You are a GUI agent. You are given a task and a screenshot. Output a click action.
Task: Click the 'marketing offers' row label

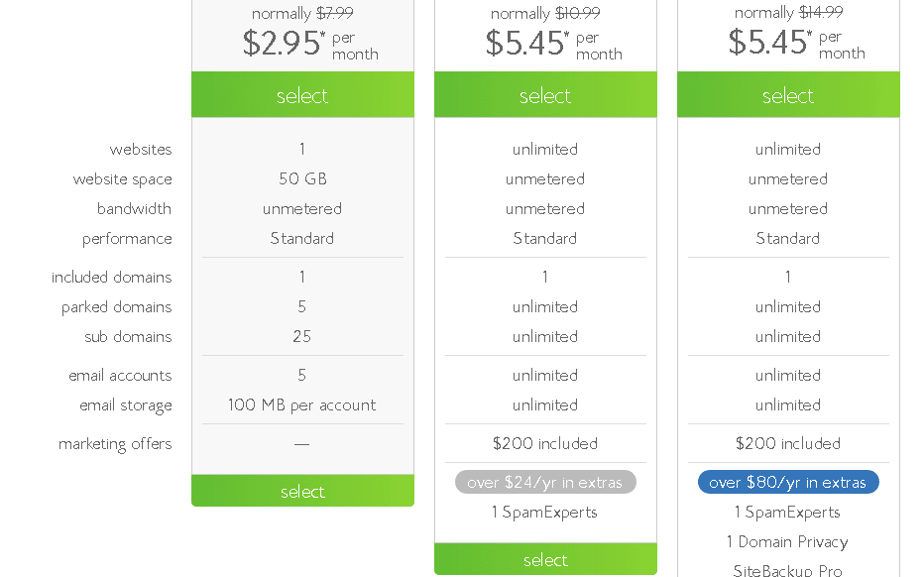coord(115,444)
